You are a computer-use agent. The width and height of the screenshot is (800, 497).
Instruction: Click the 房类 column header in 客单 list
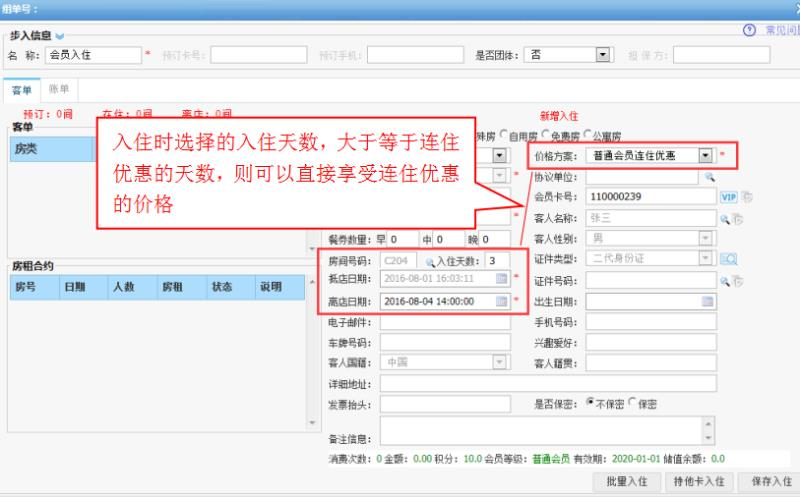53,149
